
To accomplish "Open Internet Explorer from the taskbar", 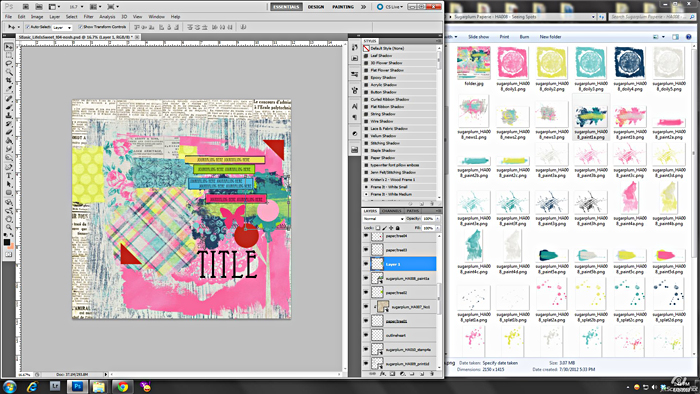I will pyautogui.click(x=32, y=386).
